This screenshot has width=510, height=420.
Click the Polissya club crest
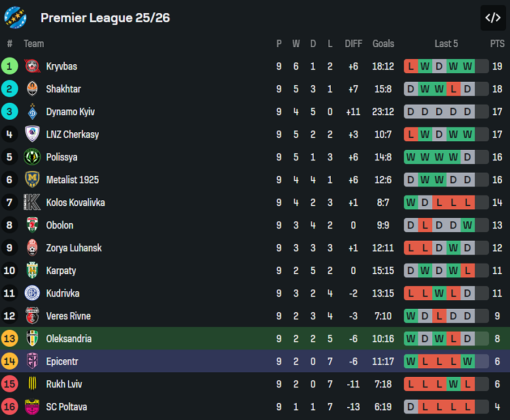32,157
